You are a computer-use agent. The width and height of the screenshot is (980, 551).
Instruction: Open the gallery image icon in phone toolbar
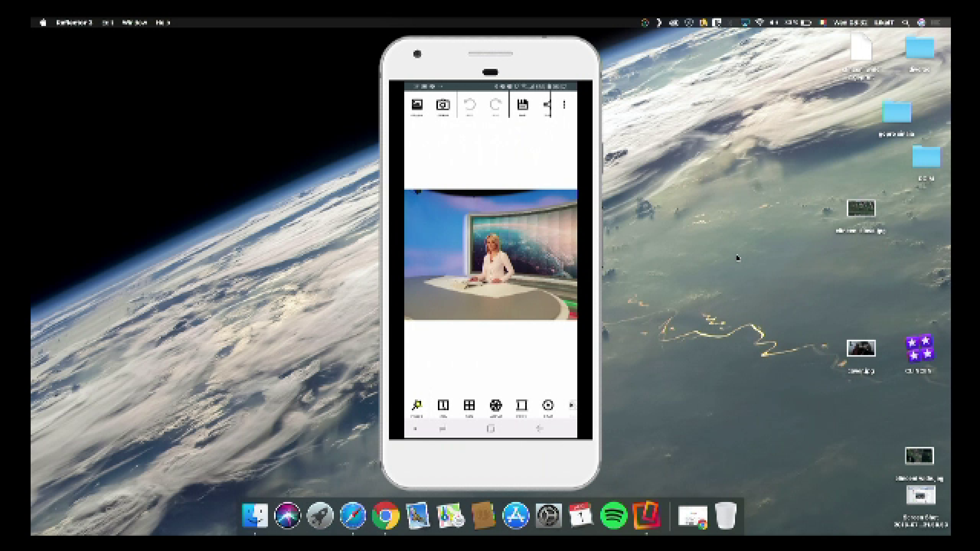(417, 105)
